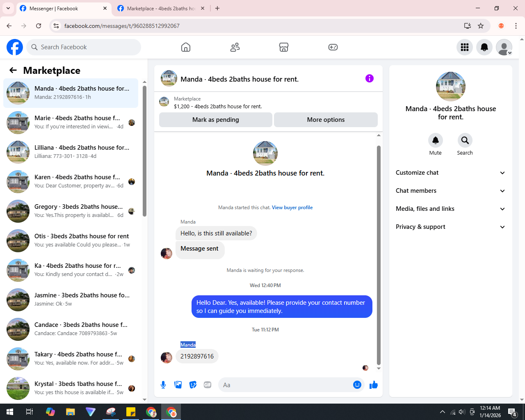Open the Gaming controller icon
Viewport: 525px width, 420px height.
333,47
